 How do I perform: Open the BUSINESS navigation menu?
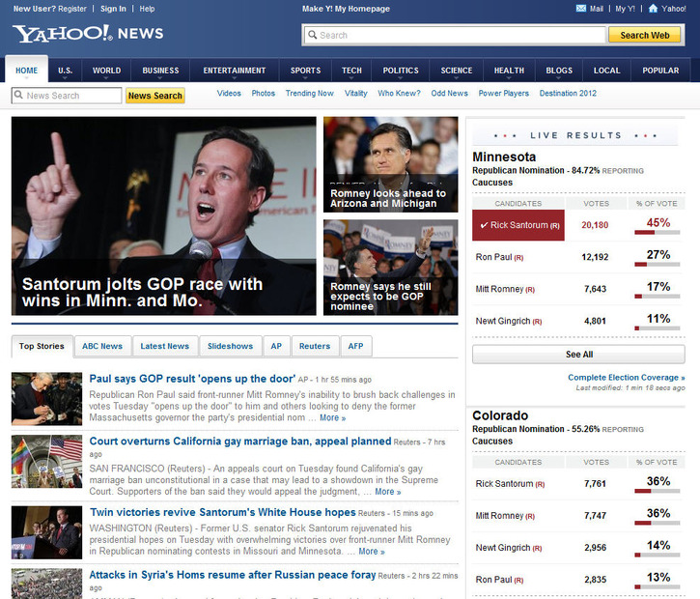(160, 71)
